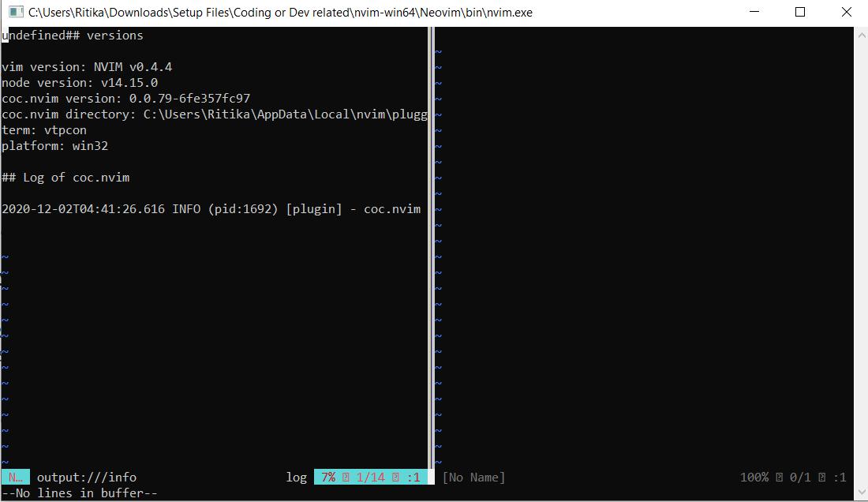The height and width of the screenshot is (502, 868).
Task: Click the coc.nvim version line
Action: pyautogui.click(x=125, y=99)
